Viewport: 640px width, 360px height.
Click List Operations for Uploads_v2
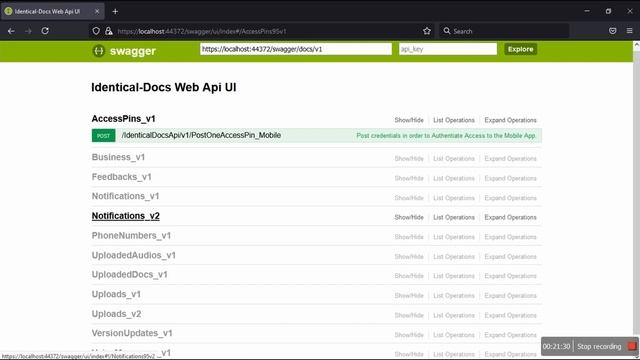(454, 315)
